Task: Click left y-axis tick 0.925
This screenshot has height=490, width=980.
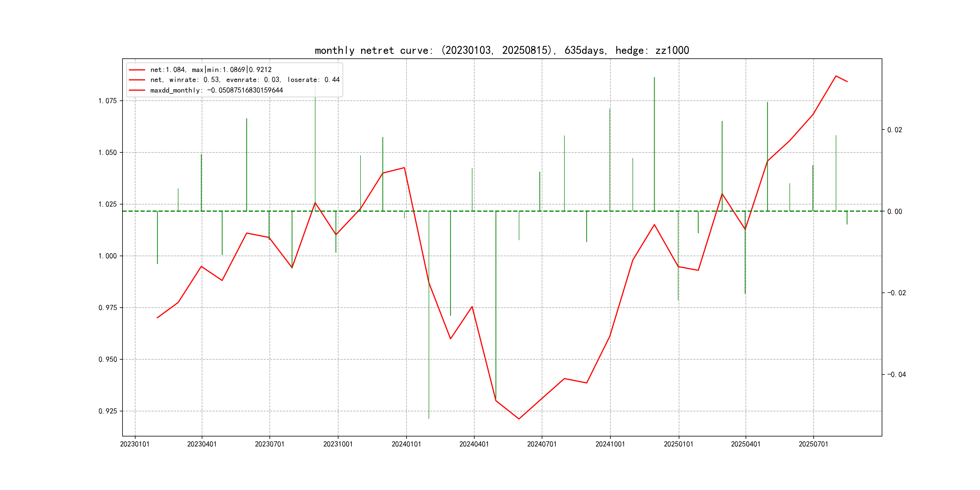Action: click(108, 411)
